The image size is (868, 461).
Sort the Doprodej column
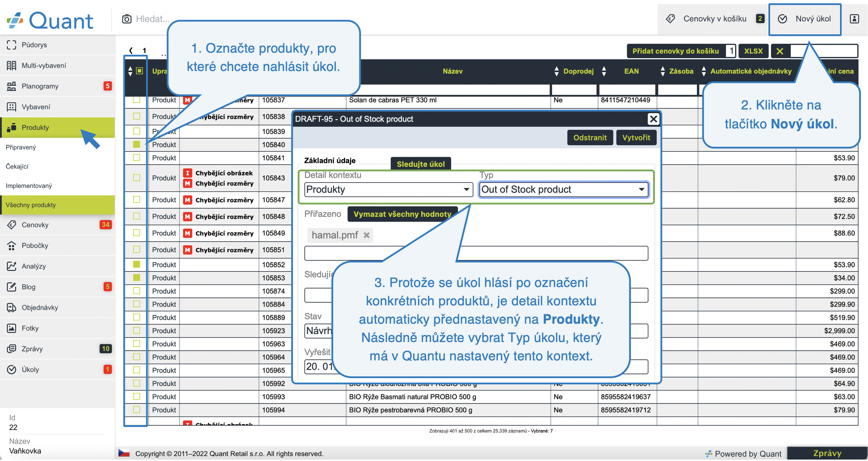pyautogui.click(x=556, y=71)
